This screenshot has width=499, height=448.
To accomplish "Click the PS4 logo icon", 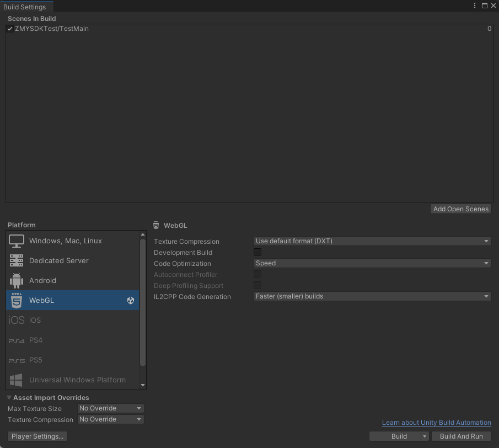I will (16, 341).
